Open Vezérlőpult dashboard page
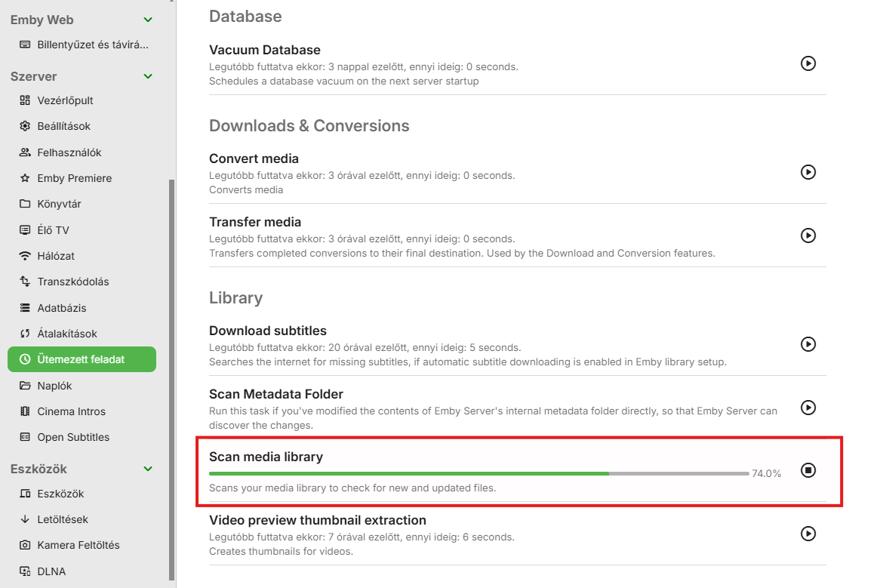The image size is (874, 588). [65, 100]
